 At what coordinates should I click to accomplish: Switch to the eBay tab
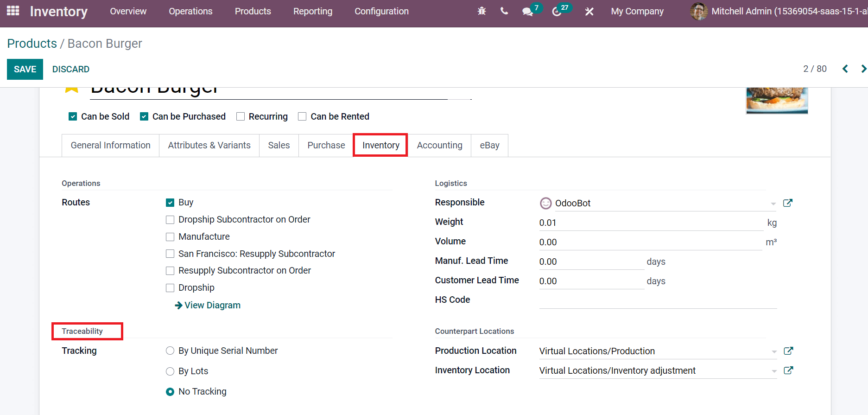tap(489, 145)
